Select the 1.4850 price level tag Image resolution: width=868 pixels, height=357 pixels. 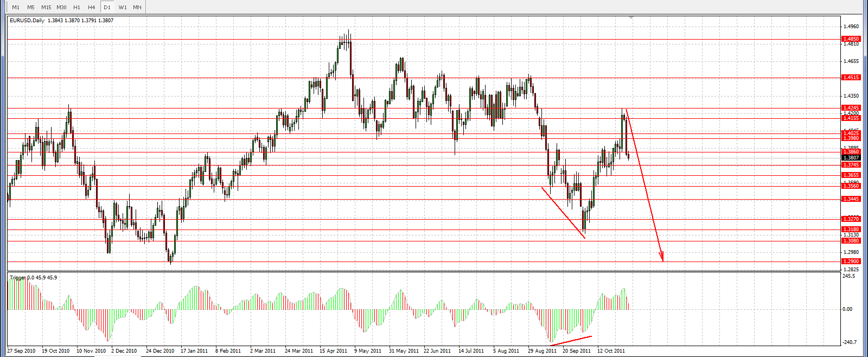(x=851, y=39)
